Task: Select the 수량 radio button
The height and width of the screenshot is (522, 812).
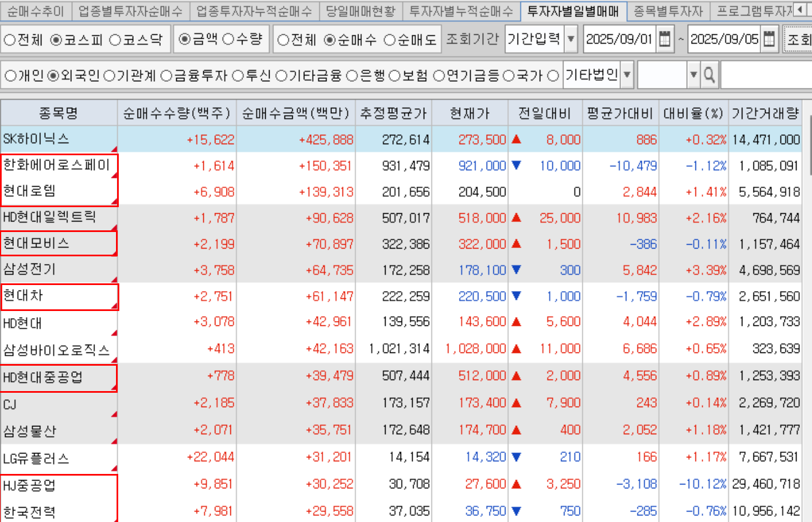Action: tap(229, 39)
